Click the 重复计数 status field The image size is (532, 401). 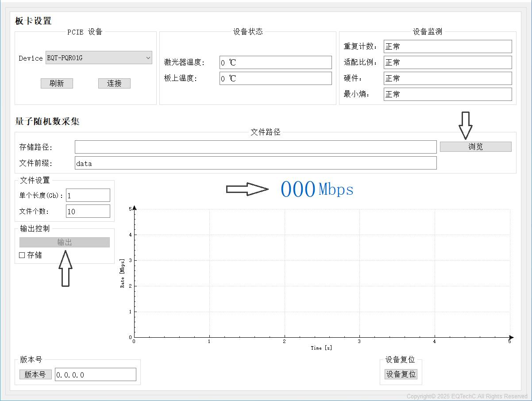tap(447, 46)
